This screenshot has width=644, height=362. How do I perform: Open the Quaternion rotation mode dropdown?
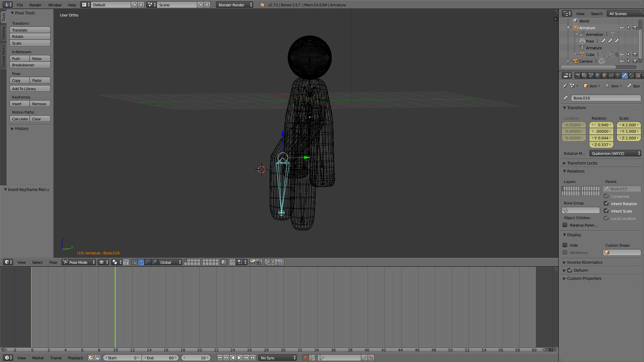click(x=615, y=154)
